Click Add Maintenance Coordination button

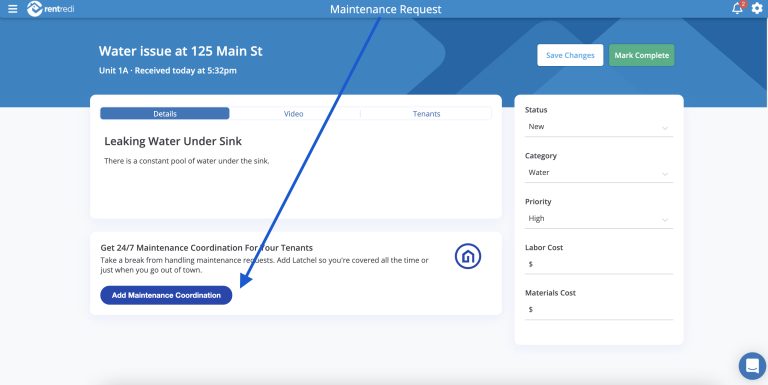pyautogui.click(x=166, y=295)
